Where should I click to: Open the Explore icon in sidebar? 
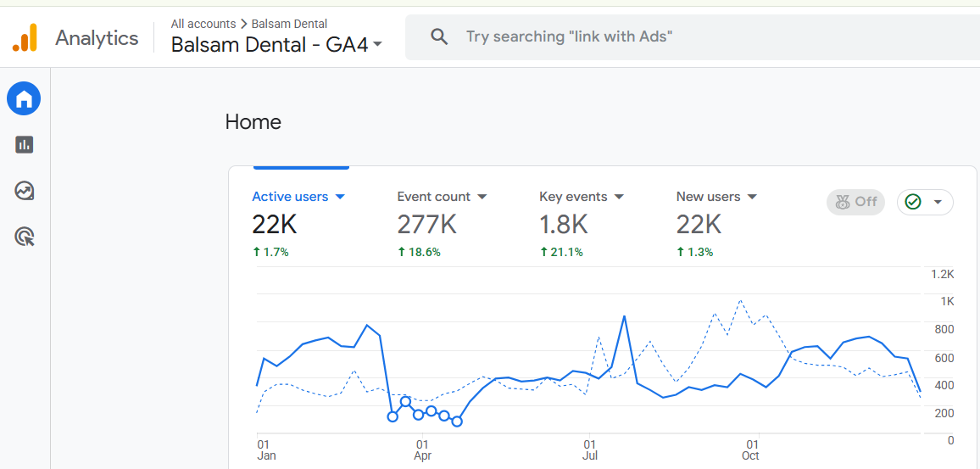click(24, 190)
